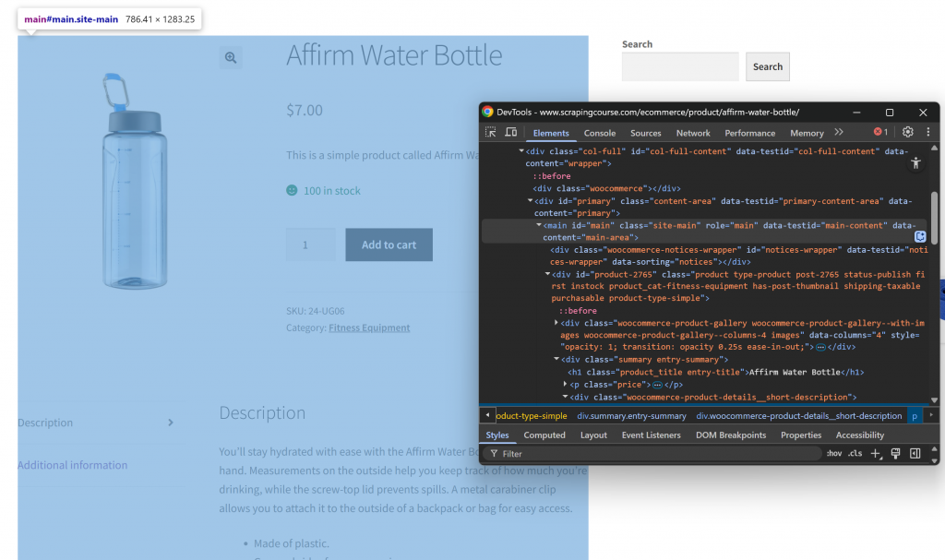Collapse the col-full-content div node

coord(521,151)
